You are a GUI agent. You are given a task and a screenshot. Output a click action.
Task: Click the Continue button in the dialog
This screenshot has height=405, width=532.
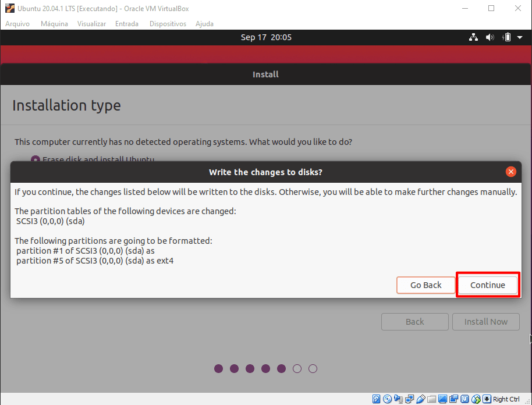pos(488,285)
